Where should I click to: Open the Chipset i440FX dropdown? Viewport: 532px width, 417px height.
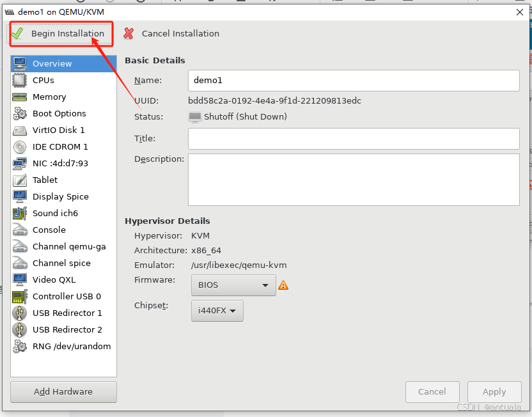coord(217,310)
